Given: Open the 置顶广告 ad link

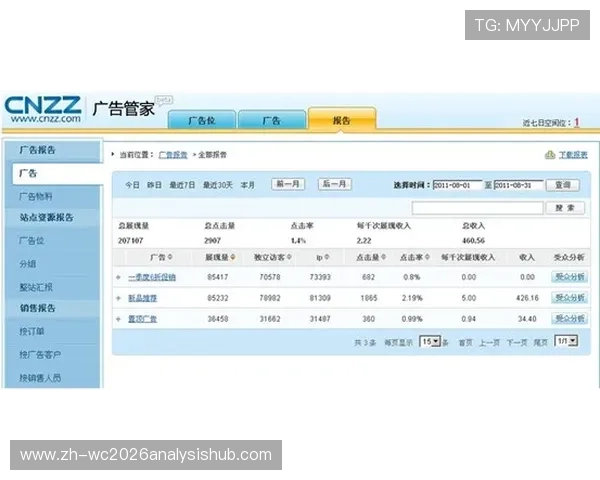Looking at the screenshot, I should tap(142, 319).
